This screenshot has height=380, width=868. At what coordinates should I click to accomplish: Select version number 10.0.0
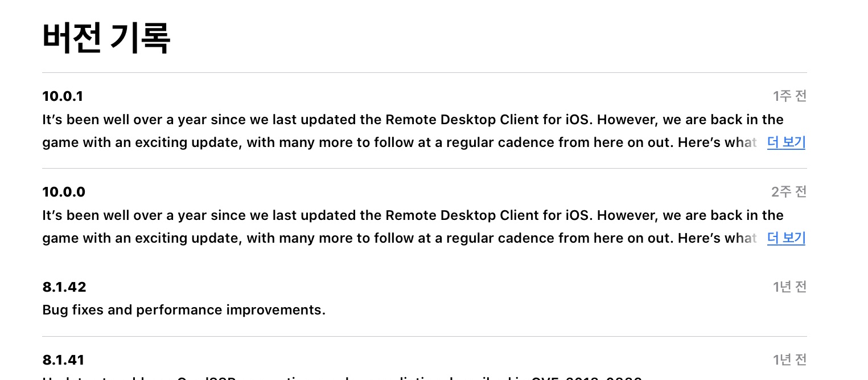point(64,192)
